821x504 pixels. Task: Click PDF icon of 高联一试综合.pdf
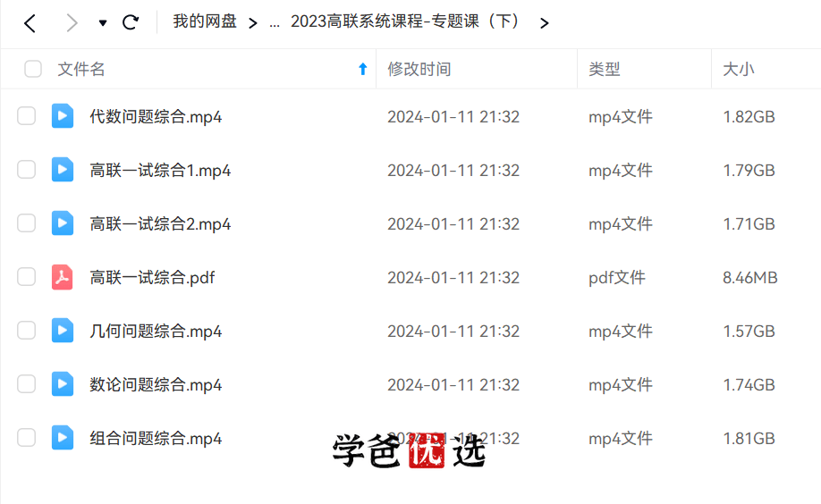pyautogui.click(x=63, y=277)
